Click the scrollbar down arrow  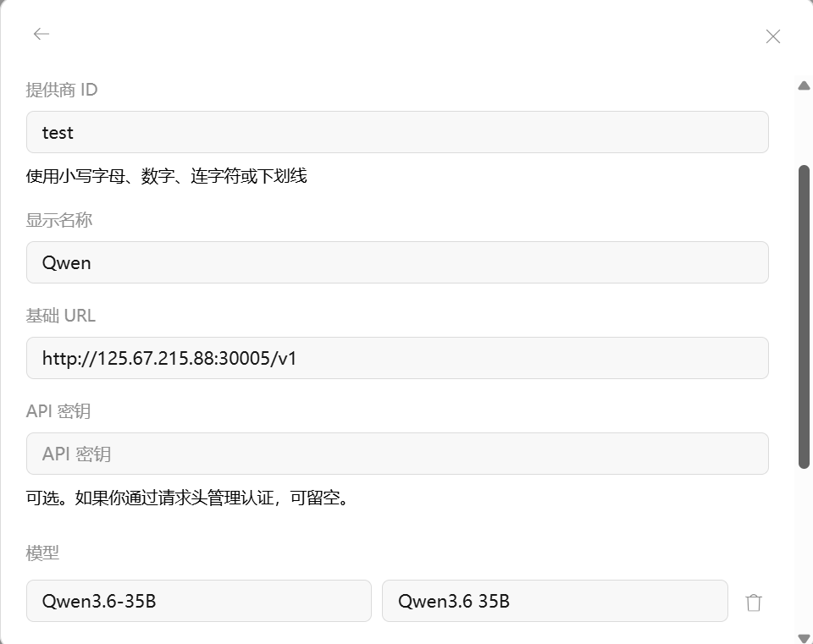click(x=805, y=638)
